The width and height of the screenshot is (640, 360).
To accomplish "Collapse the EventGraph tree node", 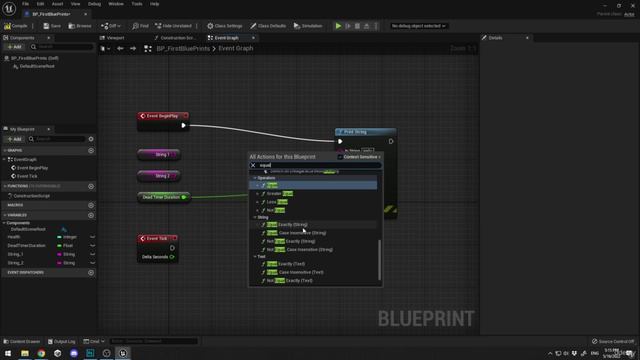I will (4, 160).
